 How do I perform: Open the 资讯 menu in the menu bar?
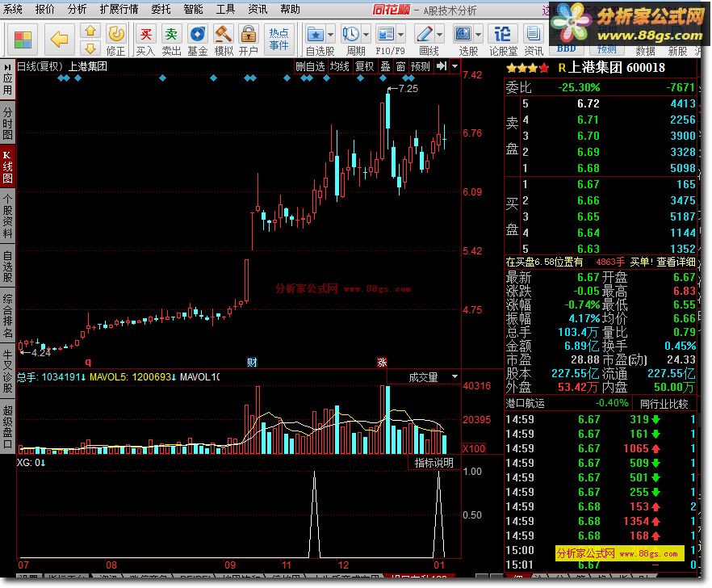pyautogui.click(x=258, y=9)
